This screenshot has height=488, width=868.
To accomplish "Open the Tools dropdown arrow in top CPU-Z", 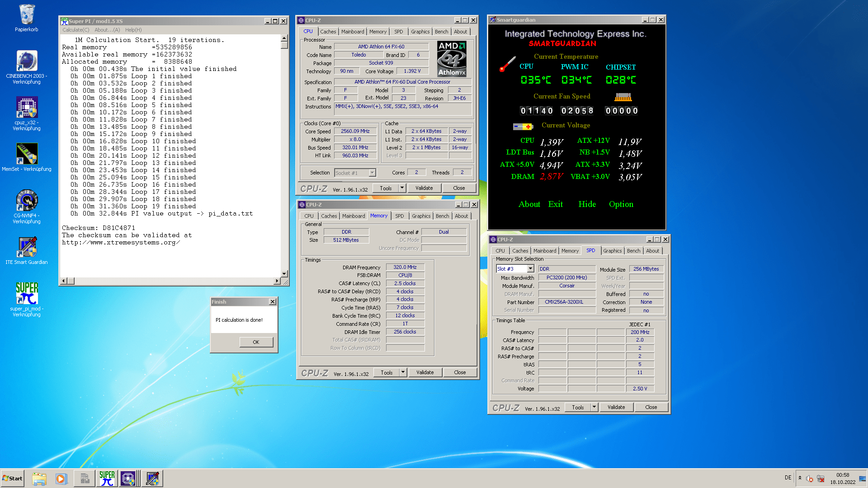I will click(x=402, y=188).
